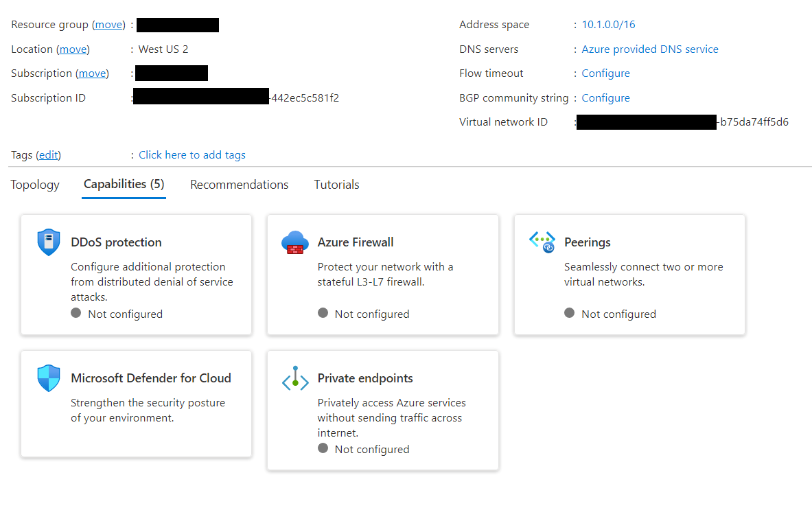Click virtual network ID ending b75da74ff5d6
Image resolution: width=812 pixels, height=508 pixels.
click(753, 122)
